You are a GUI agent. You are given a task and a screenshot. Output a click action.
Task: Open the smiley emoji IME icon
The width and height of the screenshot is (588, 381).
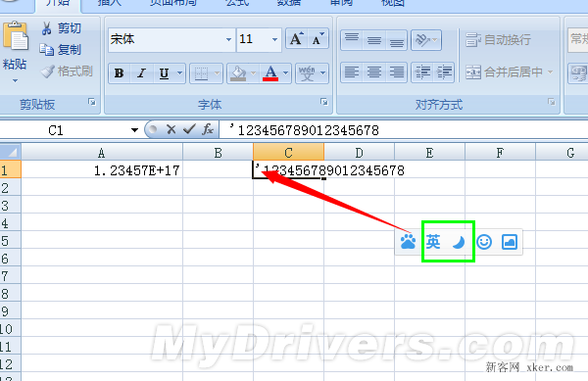tap(484, 242)
